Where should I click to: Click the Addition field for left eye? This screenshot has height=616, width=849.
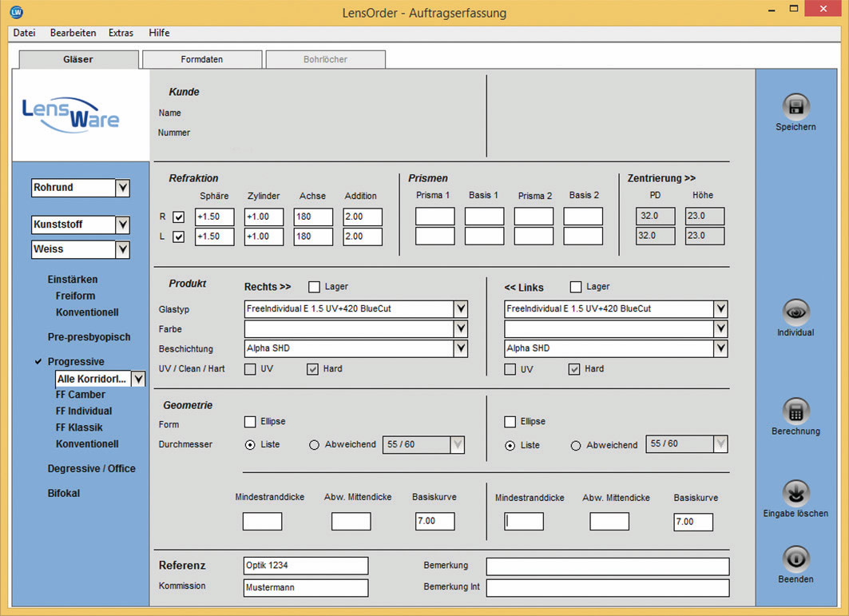click(x=363, y=236)
